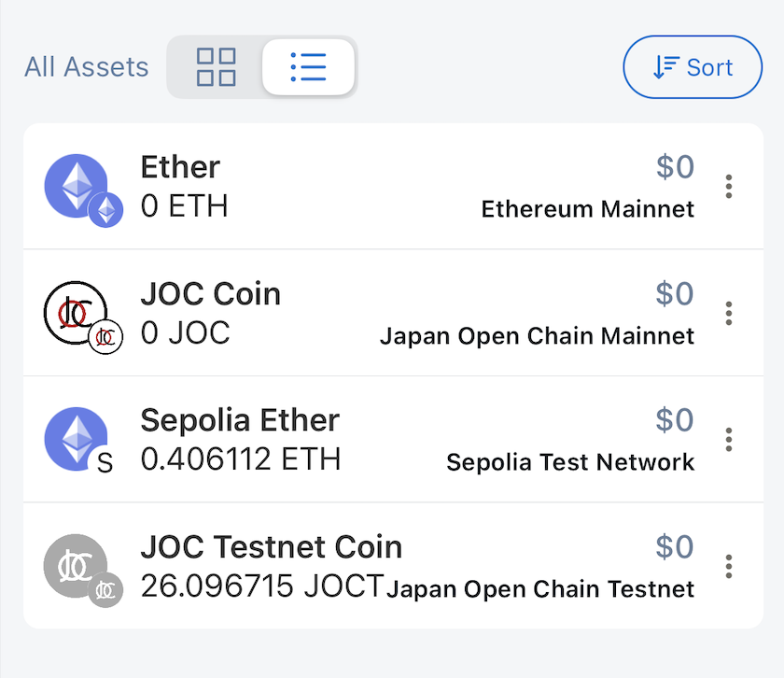Switch to list view layout
The width and height of the screenshot is (784, 678).
coord(308,67)
